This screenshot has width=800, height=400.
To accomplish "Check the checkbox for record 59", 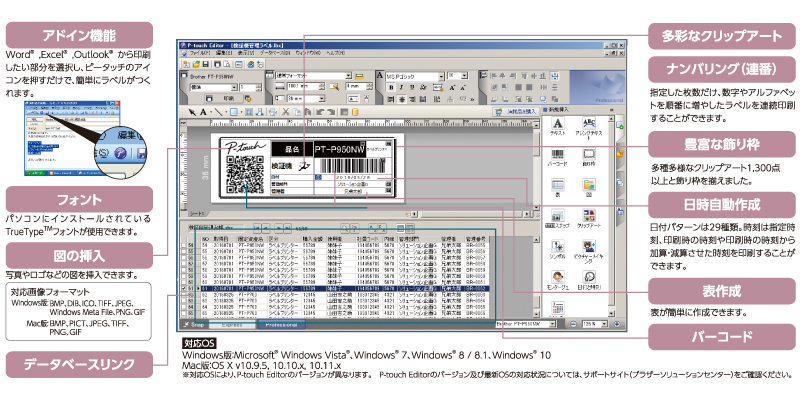I will (x=184, y=276).
